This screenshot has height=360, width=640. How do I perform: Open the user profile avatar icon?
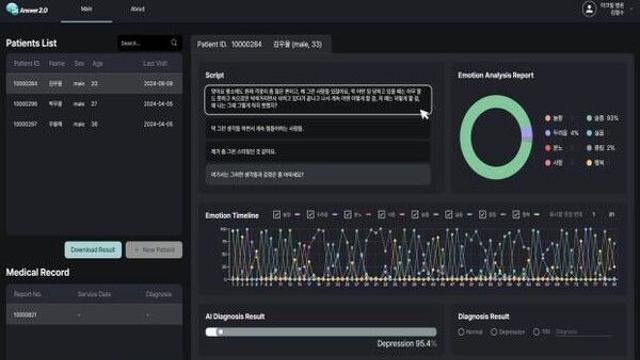point(589,9)
